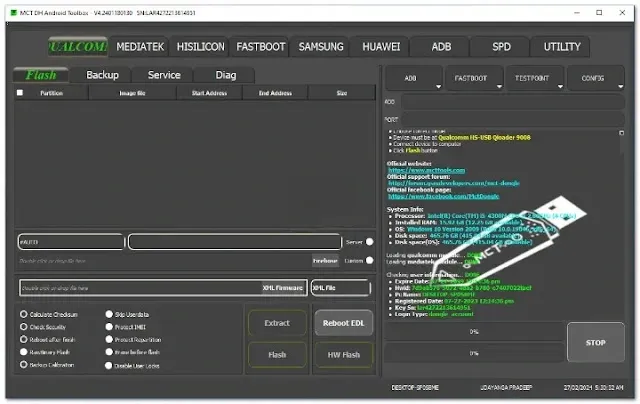Screen dimensions: 640x404
Task: Open the top-row FASTBOOT platform tab
Action: coord(260,47)
